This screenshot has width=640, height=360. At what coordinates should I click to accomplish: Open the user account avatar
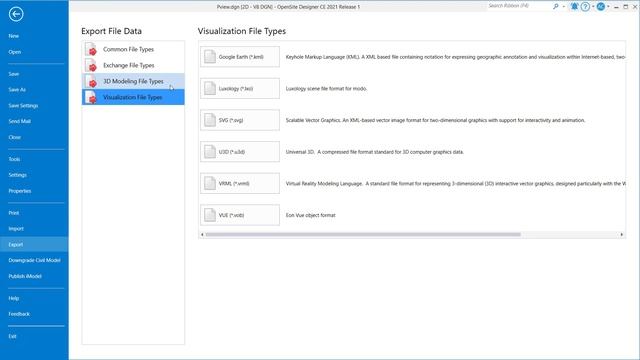pyautogui.click(x=600, y=7)
